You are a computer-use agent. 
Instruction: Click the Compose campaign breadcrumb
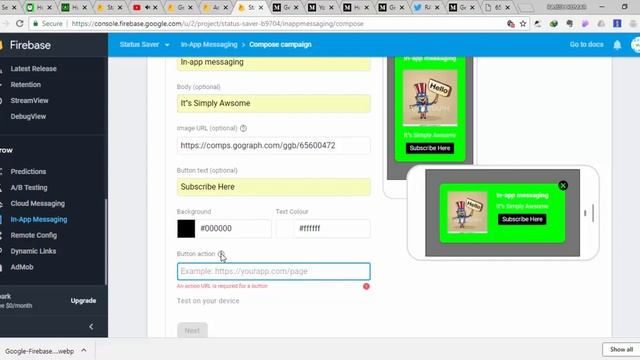click(280, 44)
